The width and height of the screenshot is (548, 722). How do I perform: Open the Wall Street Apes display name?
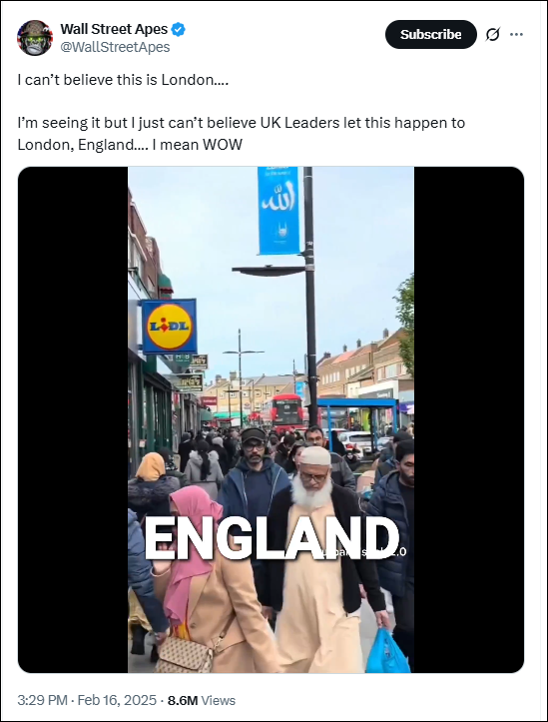(114, 29)
